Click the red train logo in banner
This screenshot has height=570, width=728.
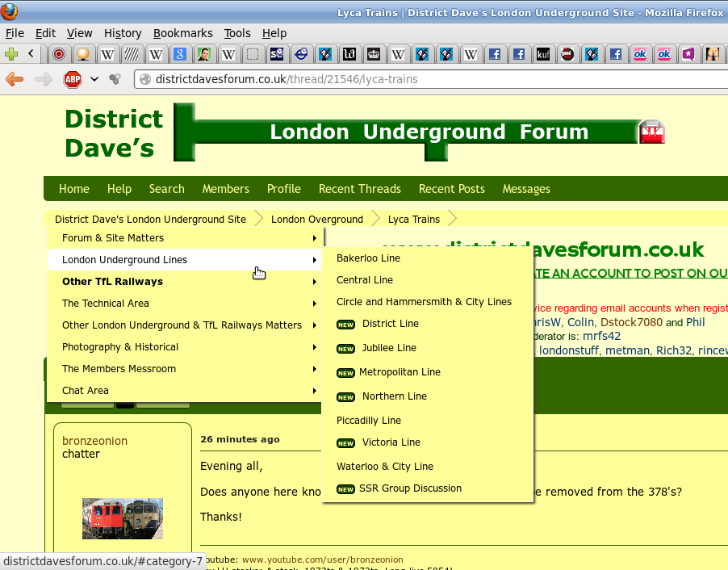[651, 132]
